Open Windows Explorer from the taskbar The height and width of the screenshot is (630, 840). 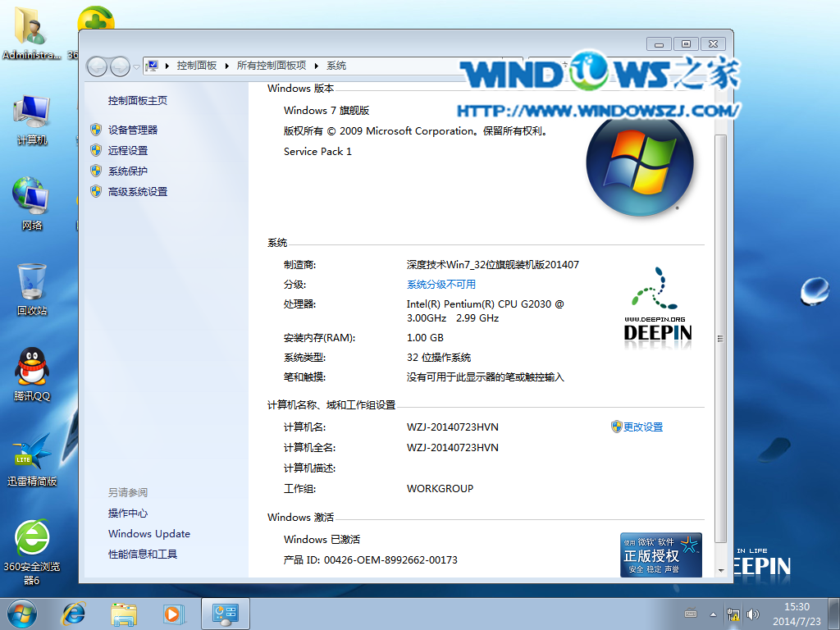(123, 614)
